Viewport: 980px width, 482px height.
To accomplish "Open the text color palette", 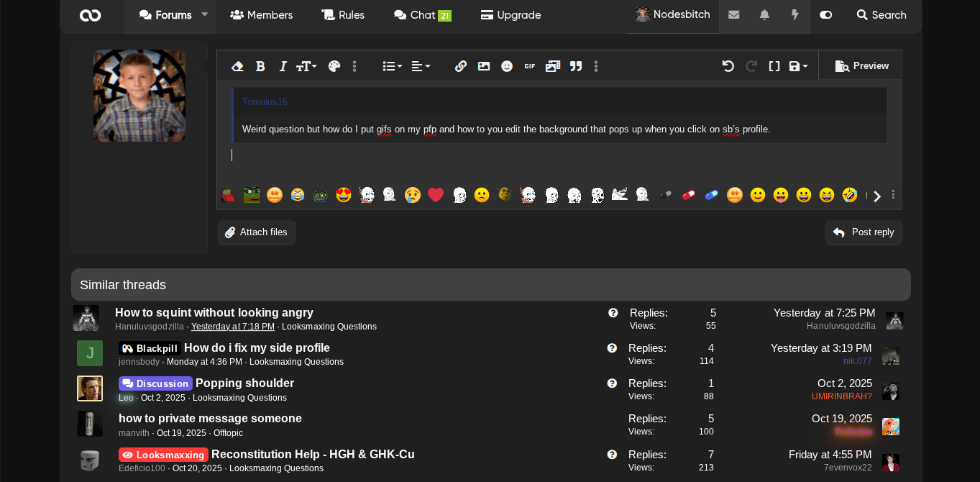I will pyautogui.click(x=334, y=66).
